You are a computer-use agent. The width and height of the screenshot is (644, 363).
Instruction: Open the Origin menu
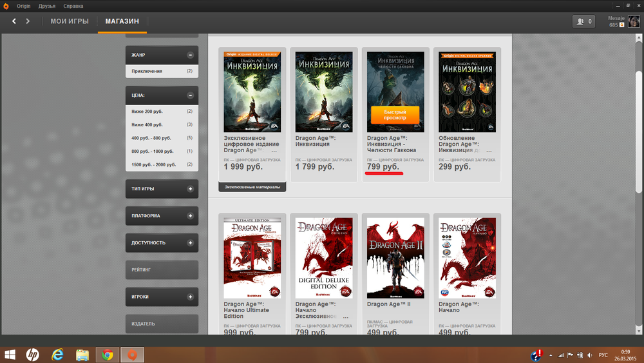click(23, 6)
